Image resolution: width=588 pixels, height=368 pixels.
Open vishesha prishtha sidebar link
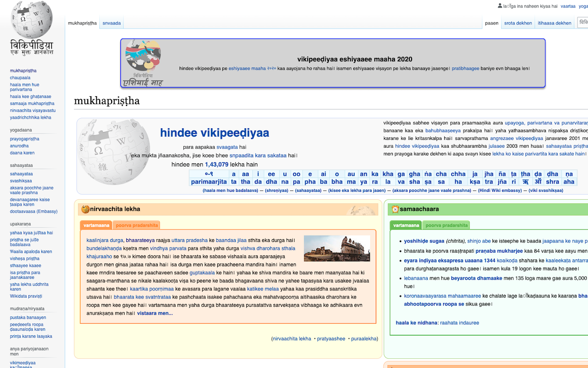point(25,259)
